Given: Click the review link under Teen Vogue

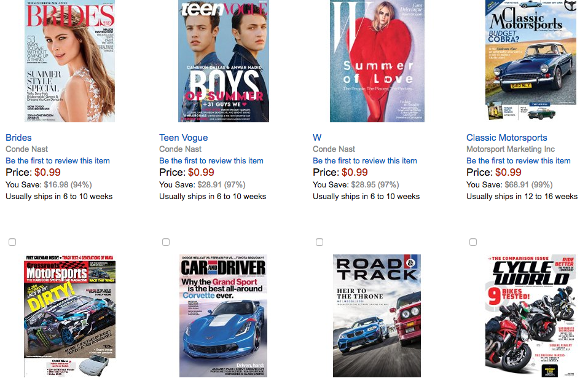Looking at the screenshot, I should (x=211, y=160).
